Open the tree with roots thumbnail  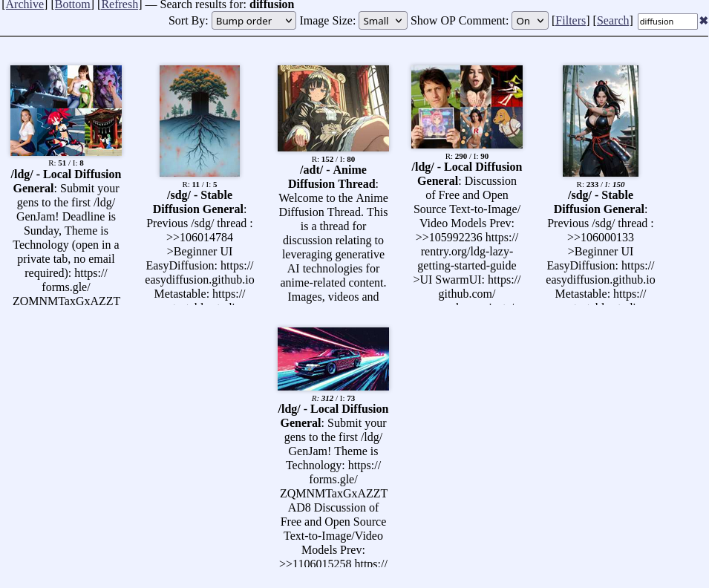pyautogui.click(x=200, y=121)
